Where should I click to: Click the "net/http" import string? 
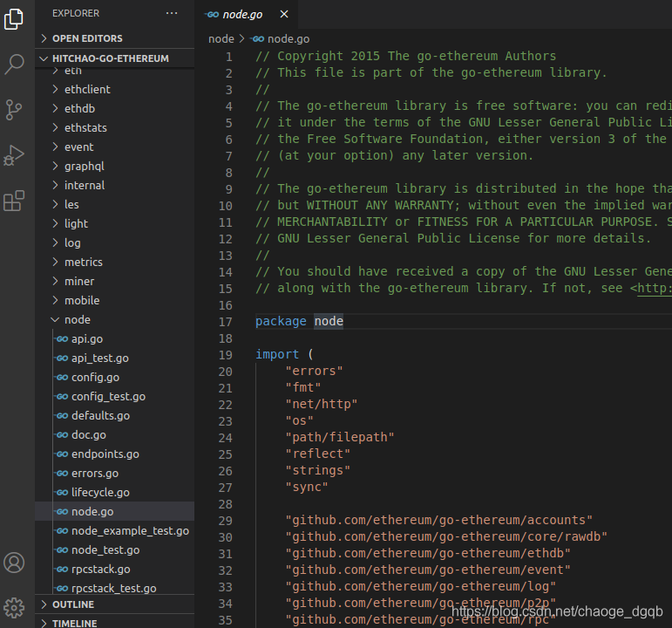tap(322, 404)
